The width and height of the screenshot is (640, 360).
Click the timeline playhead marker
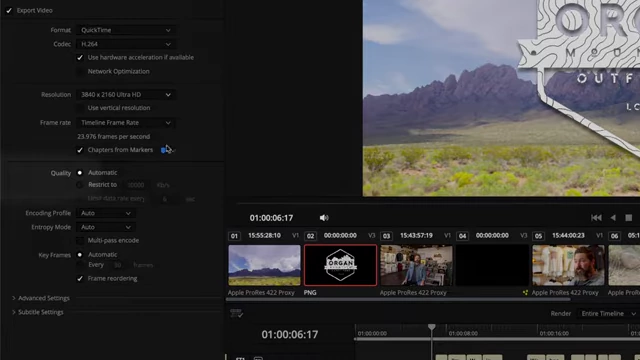(432, 327)
